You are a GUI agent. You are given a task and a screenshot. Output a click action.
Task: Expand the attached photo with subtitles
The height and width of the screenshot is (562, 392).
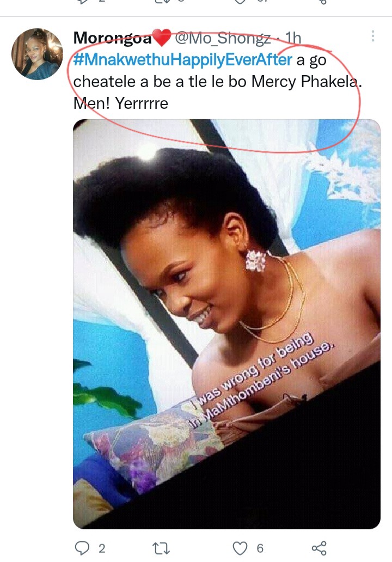pyautogui.click(x=226, y=324)
